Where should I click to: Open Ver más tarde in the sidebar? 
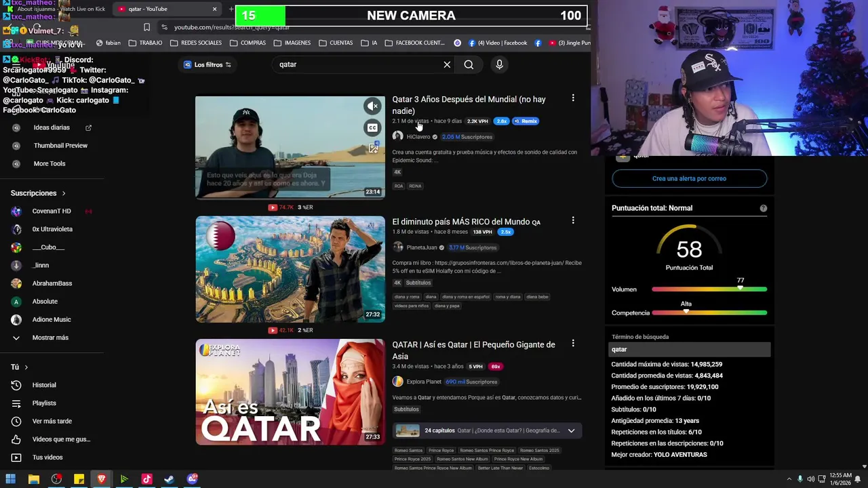click(x=52, y=421)
